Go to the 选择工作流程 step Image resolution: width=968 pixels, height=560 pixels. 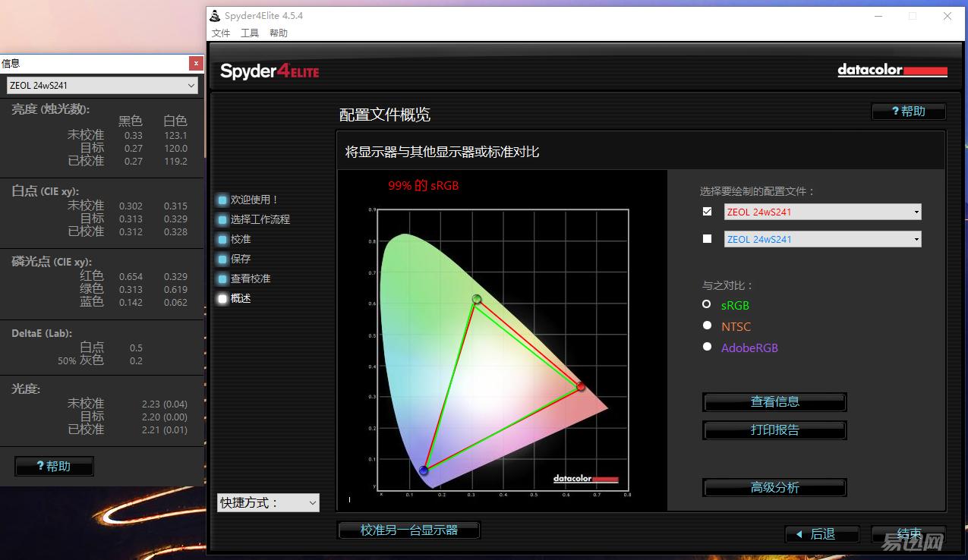pos(260,219)
